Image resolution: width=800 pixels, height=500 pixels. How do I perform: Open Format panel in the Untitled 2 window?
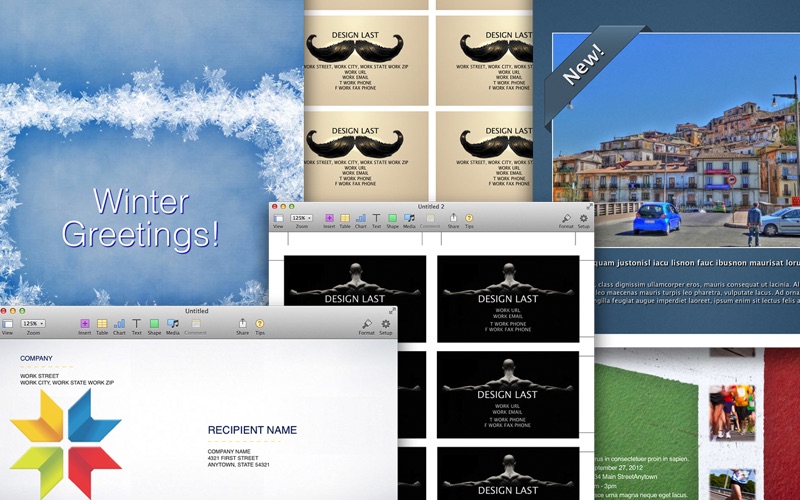pos(566,218)
